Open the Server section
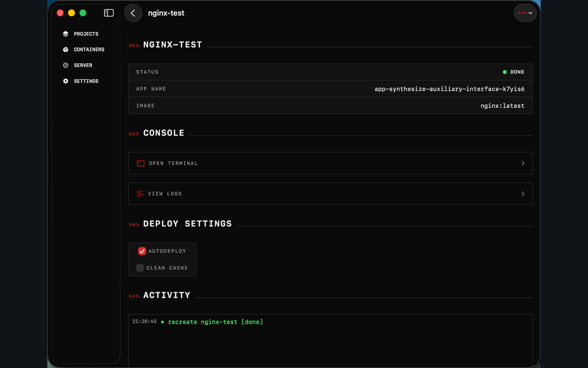 [x=83, y=65]
